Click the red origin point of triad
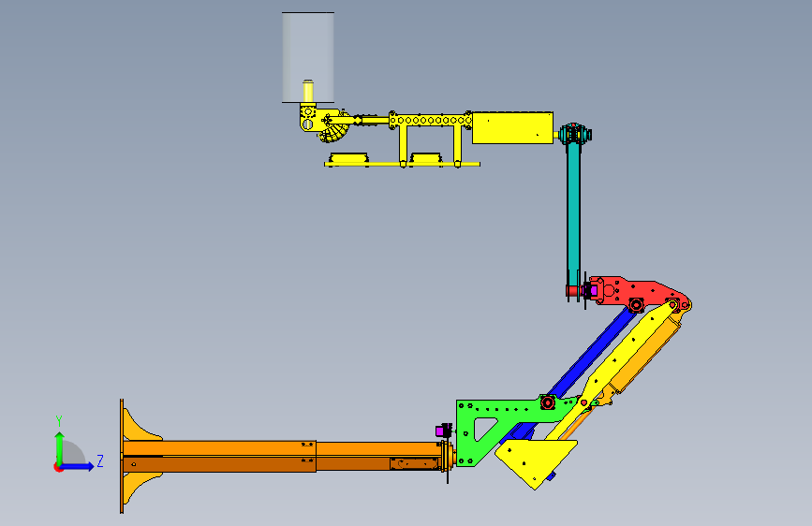Screen dimensions: 812x526 [x=58, y=467]
